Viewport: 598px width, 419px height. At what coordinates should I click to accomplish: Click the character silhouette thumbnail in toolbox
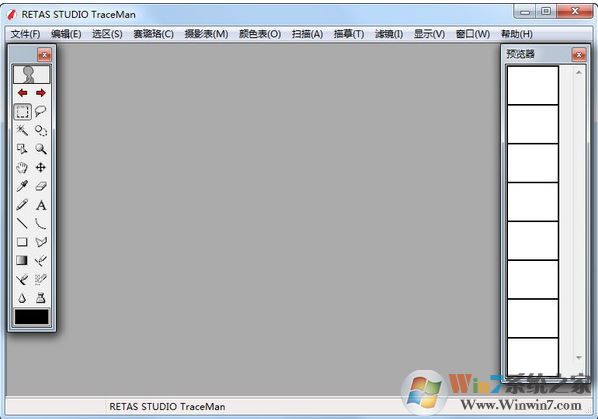[32, 74]
